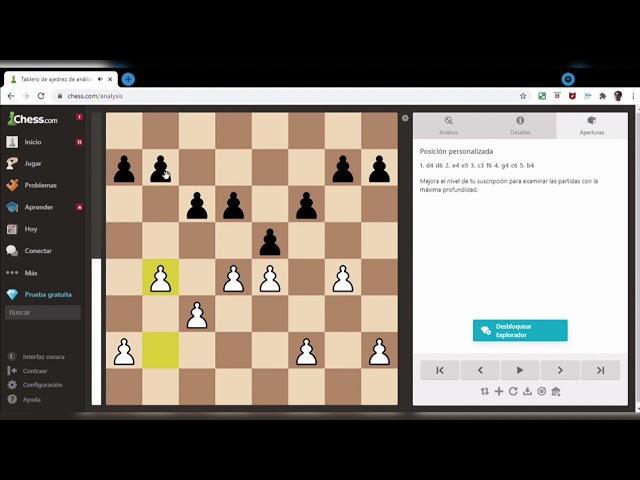The height and width of the screenshot is (480, 640).
Task: Click browser back arrow
Action: 11,96
